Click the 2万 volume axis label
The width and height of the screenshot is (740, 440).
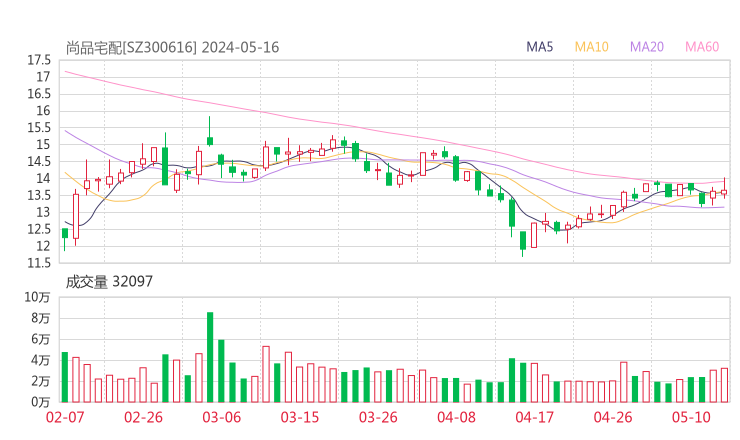point(41,381)
